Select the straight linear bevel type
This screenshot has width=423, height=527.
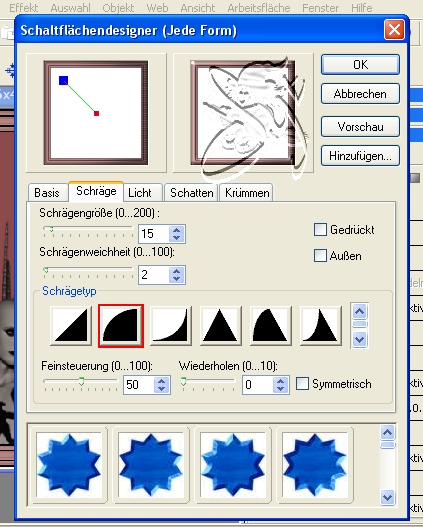(71, 326)
